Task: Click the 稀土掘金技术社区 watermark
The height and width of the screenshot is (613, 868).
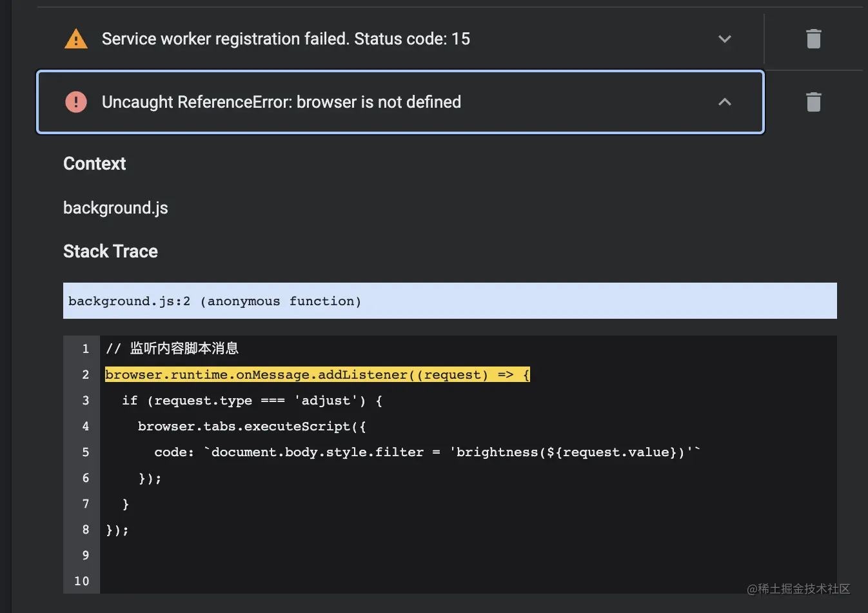Action: (x=798, y=588)
